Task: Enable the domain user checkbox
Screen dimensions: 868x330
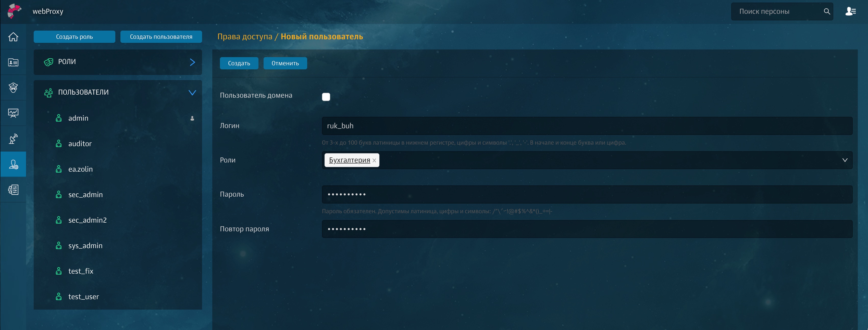Action: tap(326, 97)
